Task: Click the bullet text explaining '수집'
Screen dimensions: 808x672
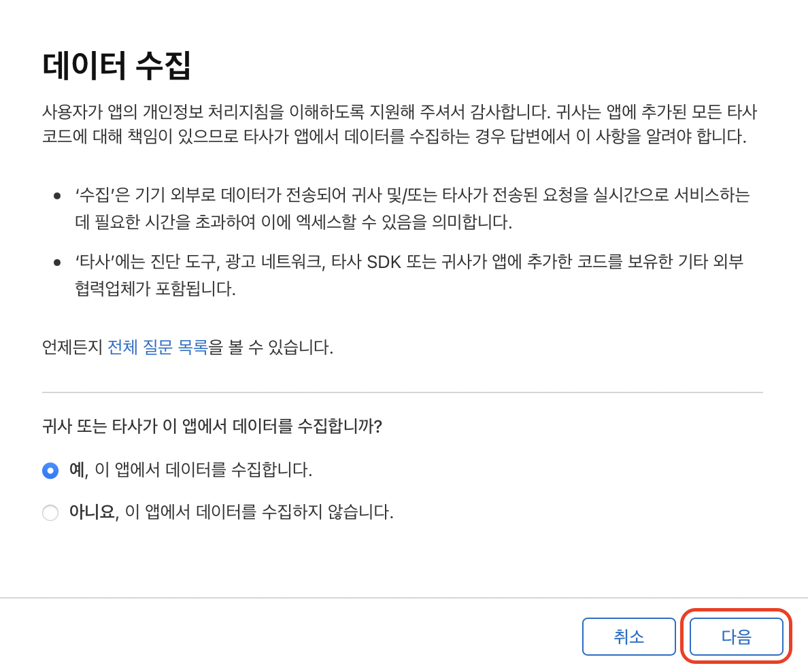Action: coord(412,208)
